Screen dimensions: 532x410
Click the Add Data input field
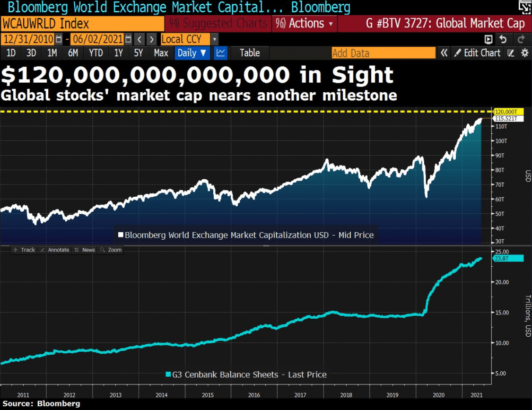[x=384, y=53]
